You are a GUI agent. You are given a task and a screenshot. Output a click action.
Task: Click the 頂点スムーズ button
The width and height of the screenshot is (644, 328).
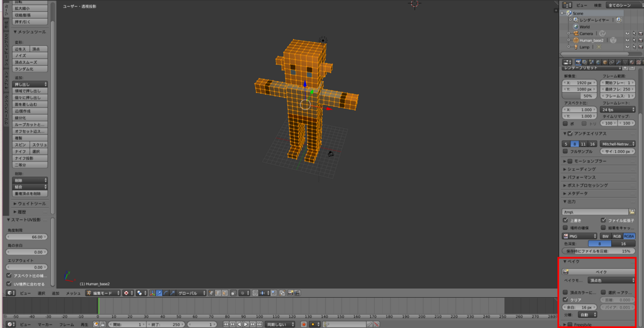tap(30, 62)
